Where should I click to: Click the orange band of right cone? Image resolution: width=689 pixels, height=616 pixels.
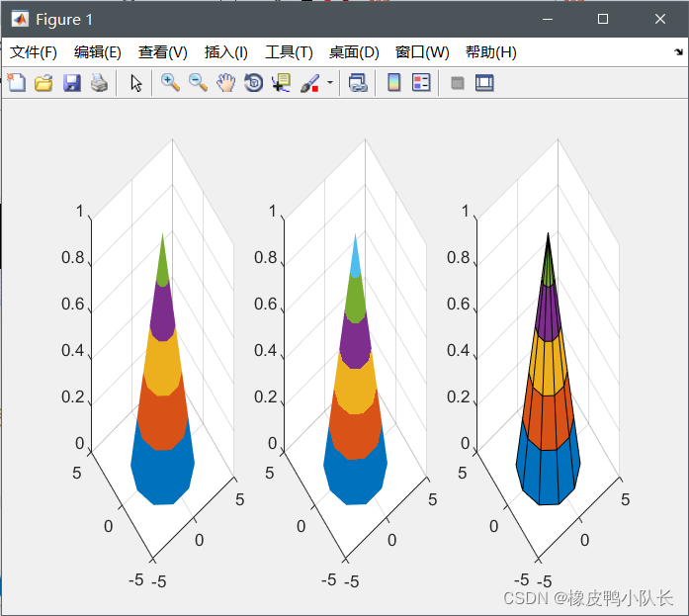coord(548,417)
